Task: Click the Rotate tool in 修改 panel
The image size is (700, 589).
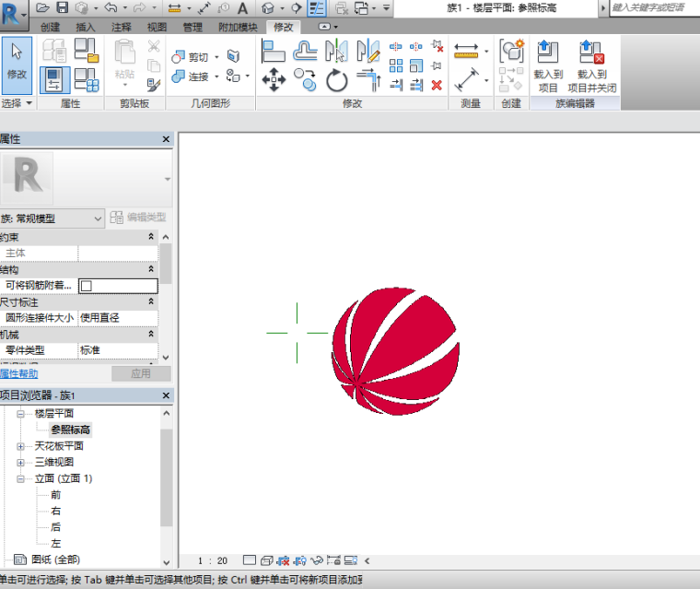Action: click(x=337, y=81)
